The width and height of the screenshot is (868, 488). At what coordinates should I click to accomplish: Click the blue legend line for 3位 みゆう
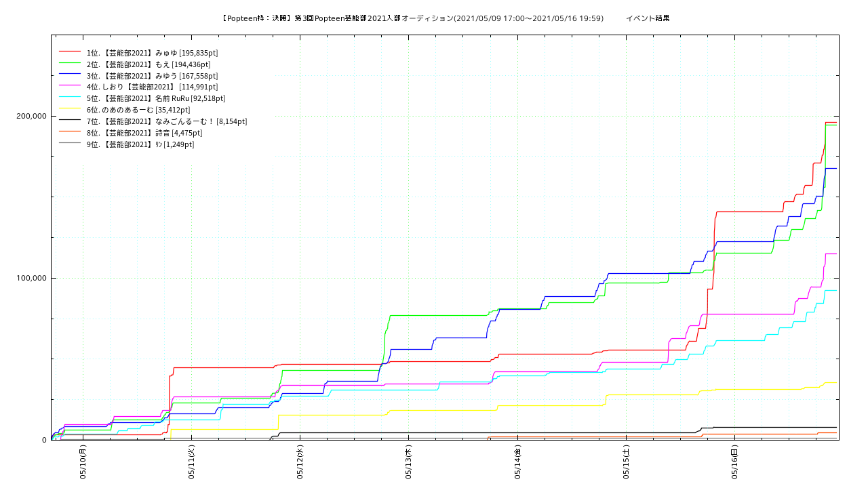(70, 75)
